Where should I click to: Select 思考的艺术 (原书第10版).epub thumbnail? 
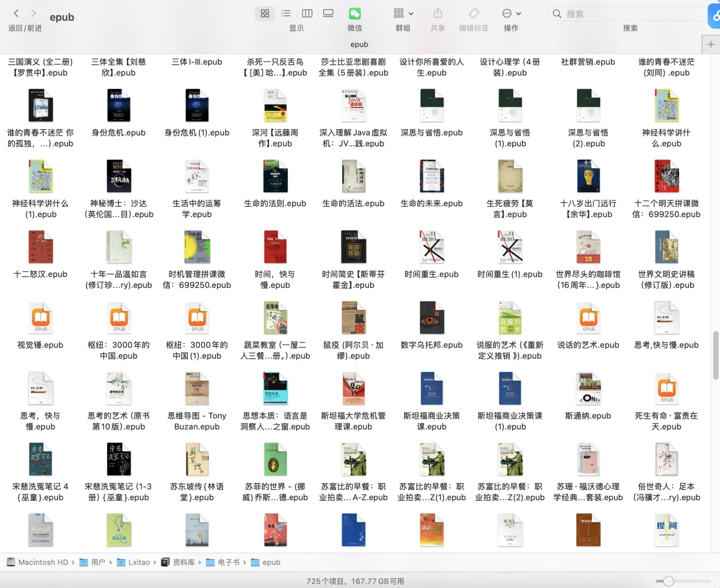pos(119,388)
